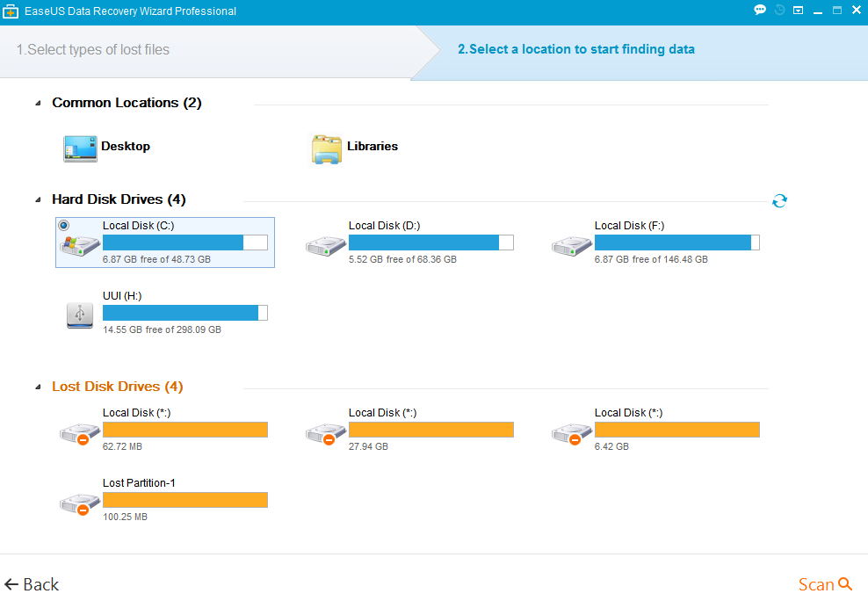Select the Local Disk (C:) radio button
Screen dimensions: 868x608
pos(63,226)
